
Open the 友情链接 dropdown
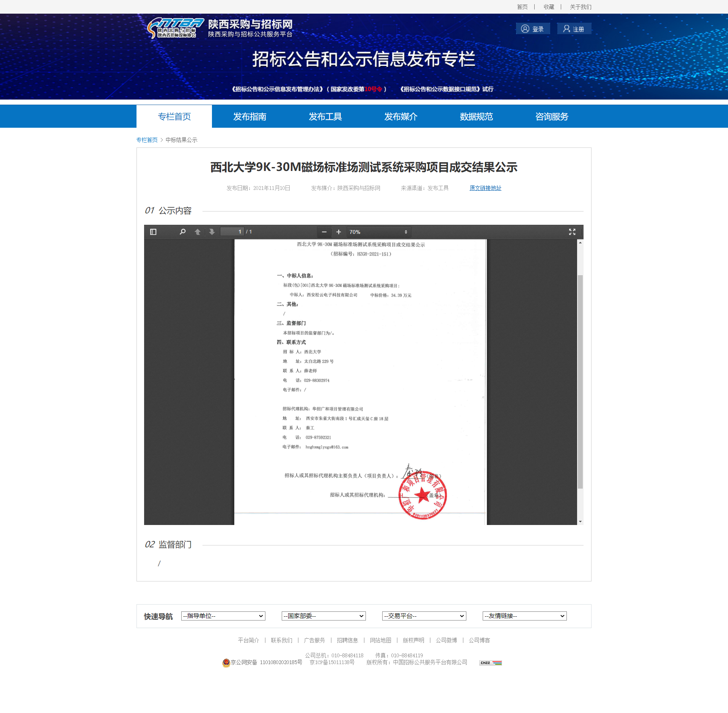pos(524,616)
